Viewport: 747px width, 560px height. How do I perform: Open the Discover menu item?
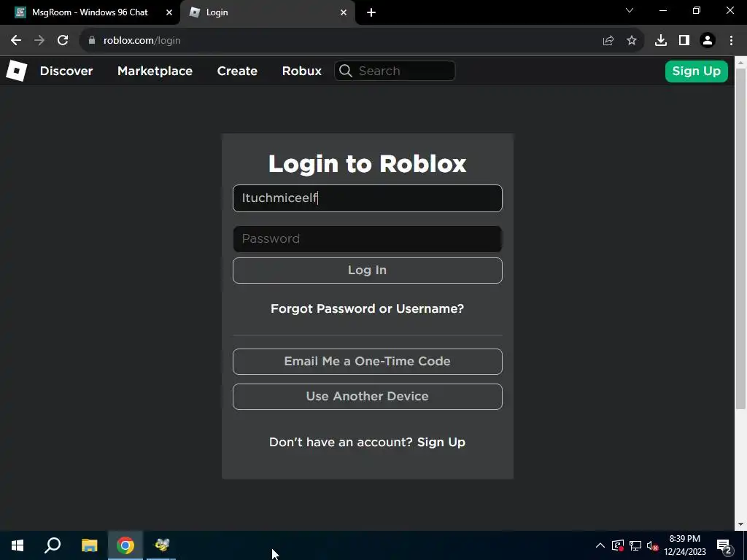click(x=66, y=71)
